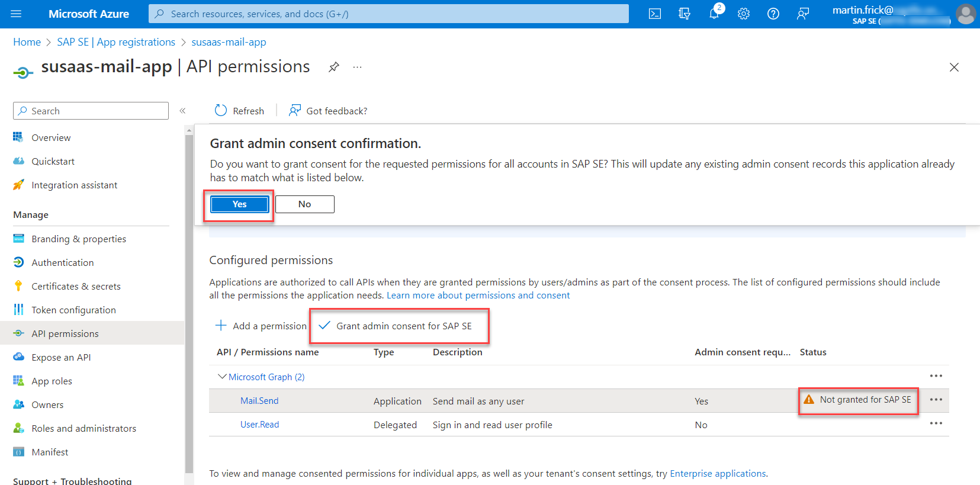Open Certificates & secrets
The width and height of the screenshot is (980, 485).
point(76,286)
